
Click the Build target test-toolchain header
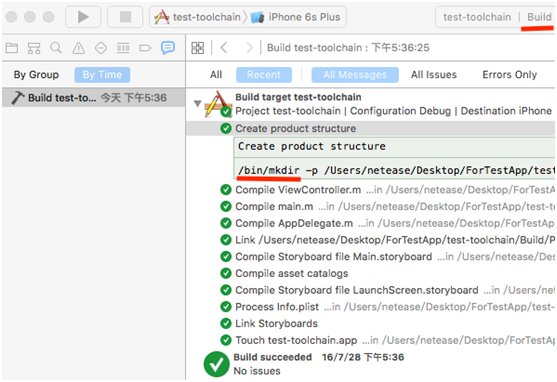pyautogui.click(x=298, y=97)
